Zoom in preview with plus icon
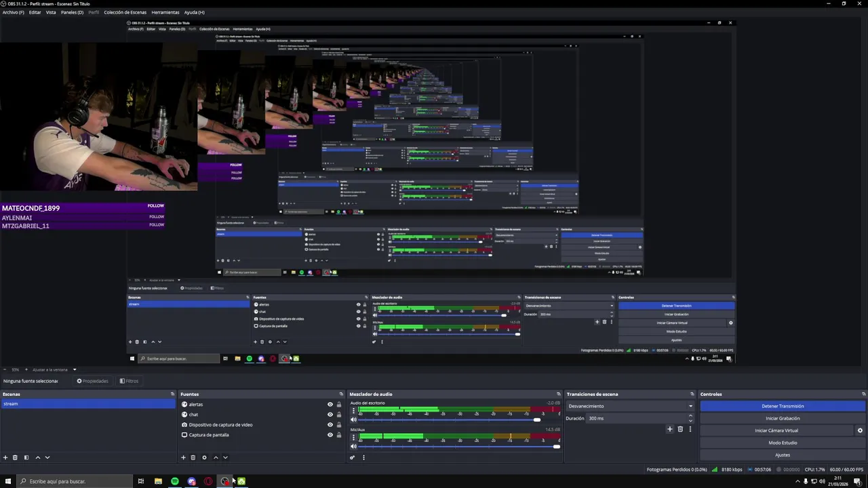868x488 pixels. [x=26, y=369]
